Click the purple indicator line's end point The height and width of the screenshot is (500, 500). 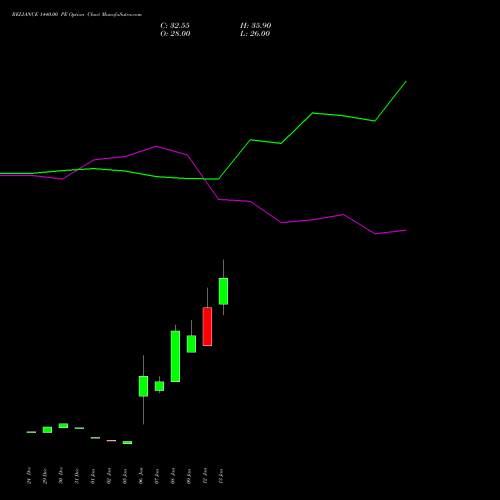click(x=406, y=230)
